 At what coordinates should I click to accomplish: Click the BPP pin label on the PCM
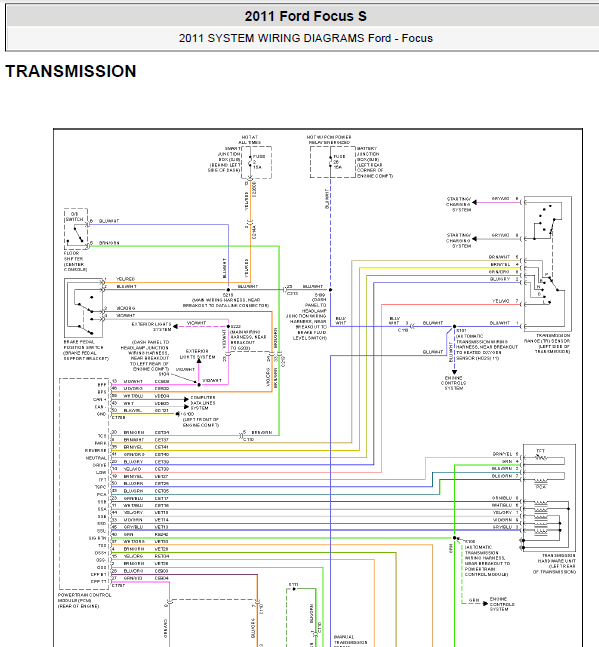[x=101, y=385]
